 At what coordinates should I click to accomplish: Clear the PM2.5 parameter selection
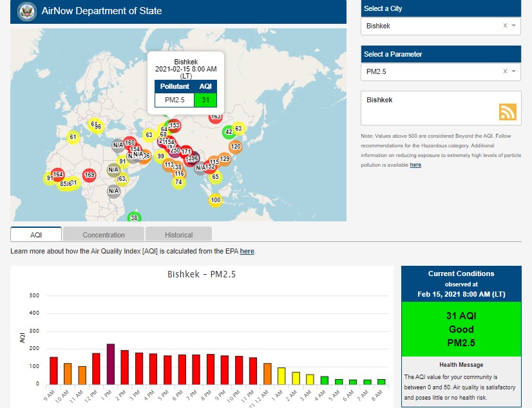point(506,71)
